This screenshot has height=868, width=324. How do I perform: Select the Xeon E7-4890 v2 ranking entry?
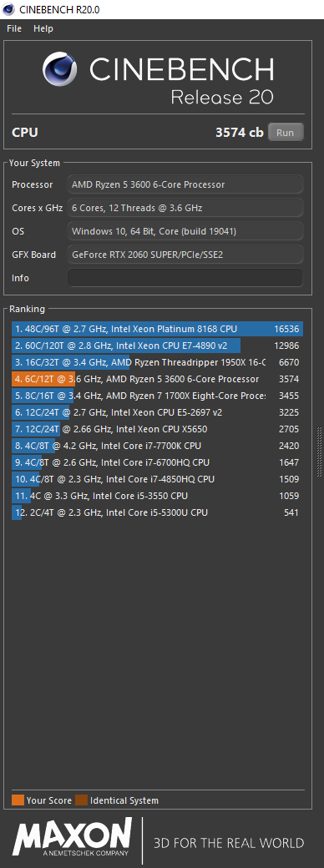click(157, 346)
